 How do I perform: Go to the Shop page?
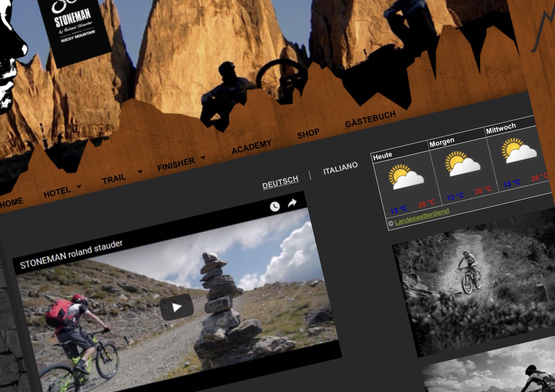pos(308,134)
